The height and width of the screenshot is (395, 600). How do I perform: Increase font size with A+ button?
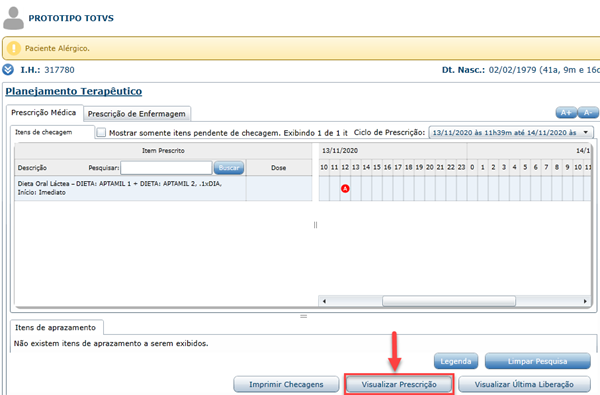(x=566, y=113)
